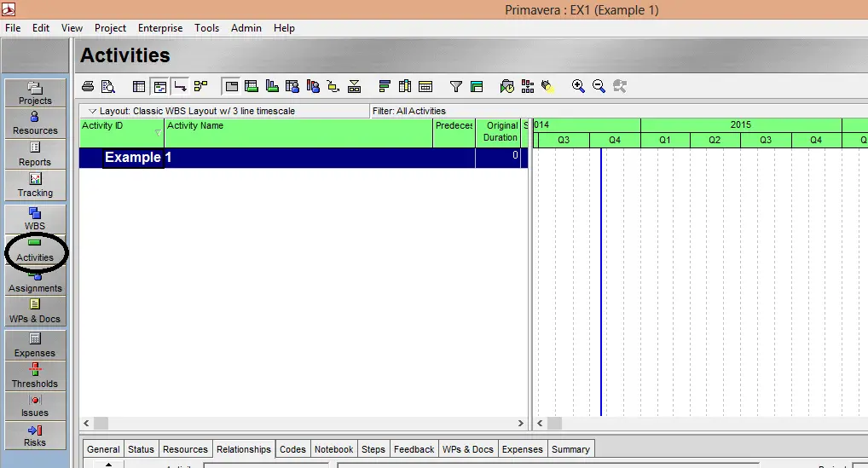Screen dimensions: 868x468
Task: Open the Admin menu
Action: 246,28
